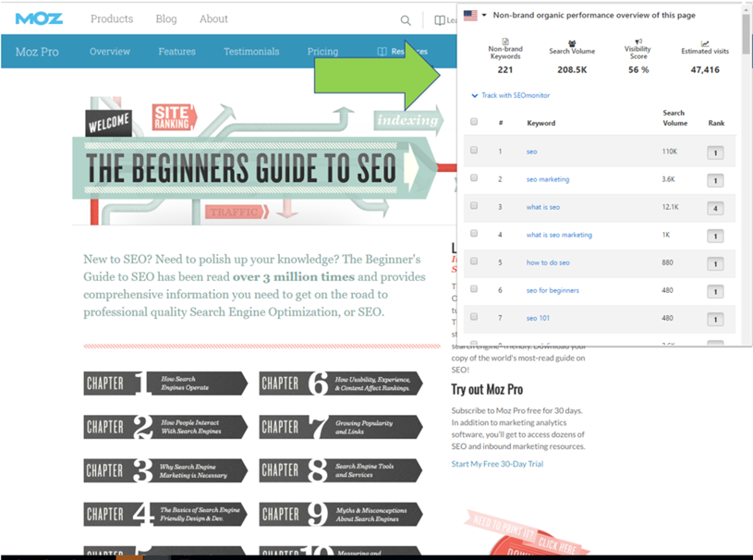Click the Search Volume column header
The width and height of the screenshot is (753, 560).
(674, 118)
